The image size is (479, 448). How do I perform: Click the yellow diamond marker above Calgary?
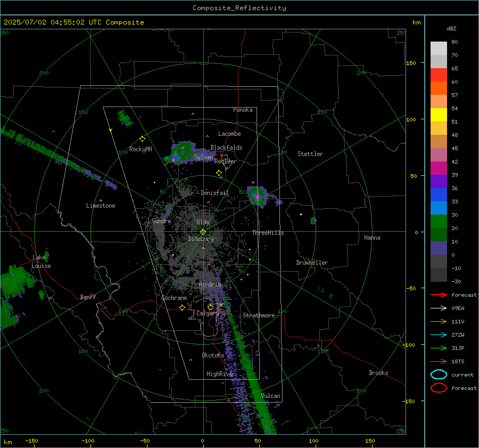coord(210,307)
